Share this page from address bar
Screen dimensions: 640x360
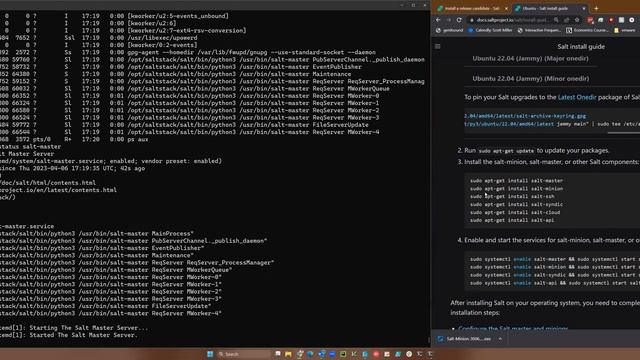point(567,20)
